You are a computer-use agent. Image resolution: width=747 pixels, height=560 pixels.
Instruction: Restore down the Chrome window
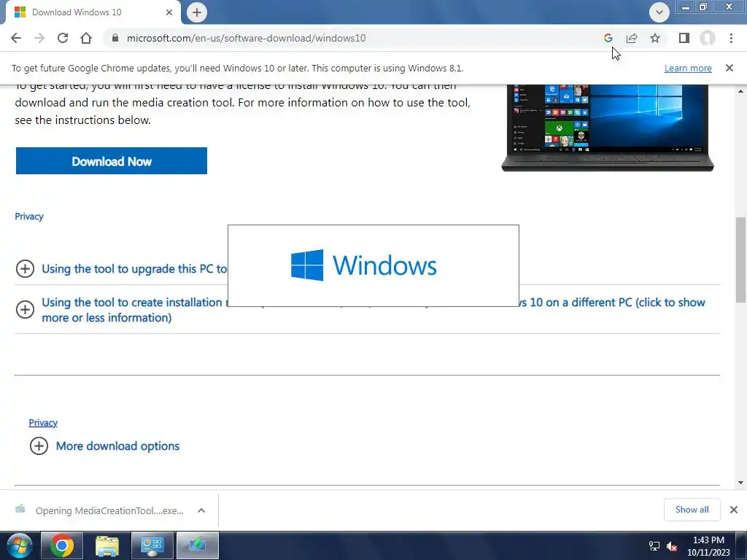click(703, 7)
